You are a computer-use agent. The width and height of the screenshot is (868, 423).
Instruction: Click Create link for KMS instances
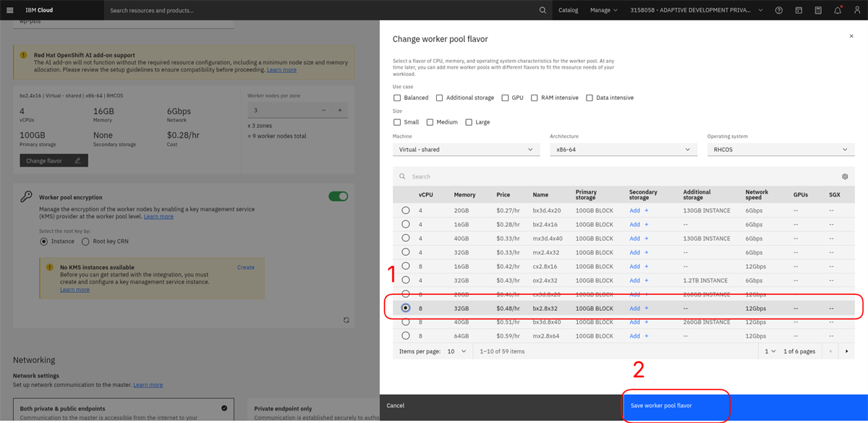(x=246, y=268)
